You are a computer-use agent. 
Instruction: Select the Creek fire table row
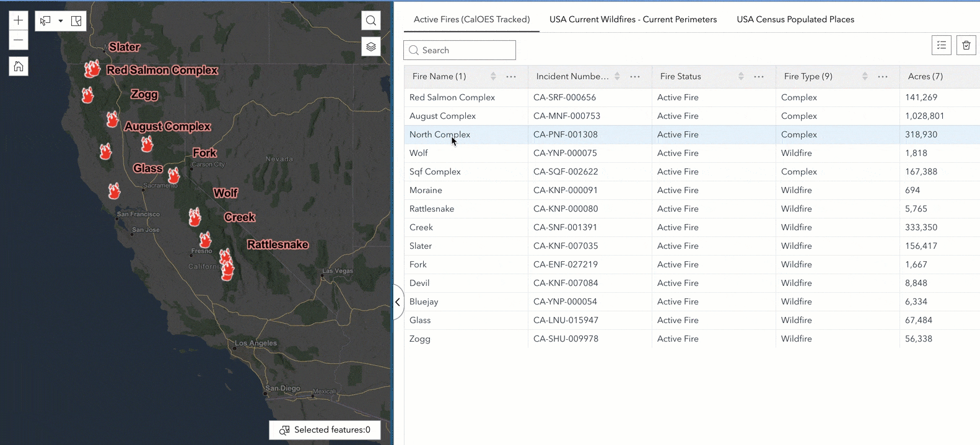point(692,227)
